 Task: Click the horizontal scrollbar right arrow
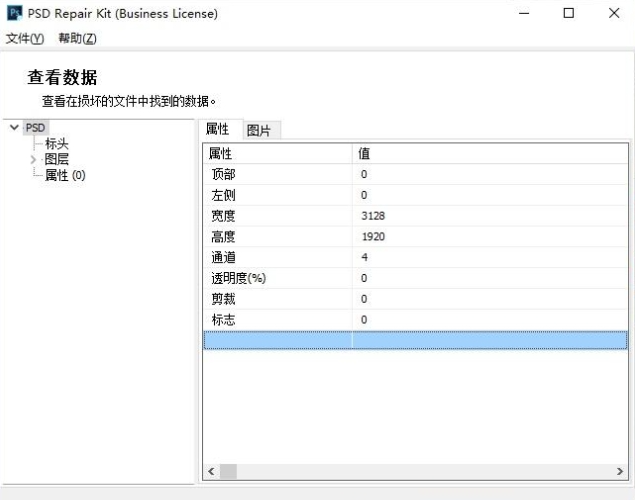(620, 471)
